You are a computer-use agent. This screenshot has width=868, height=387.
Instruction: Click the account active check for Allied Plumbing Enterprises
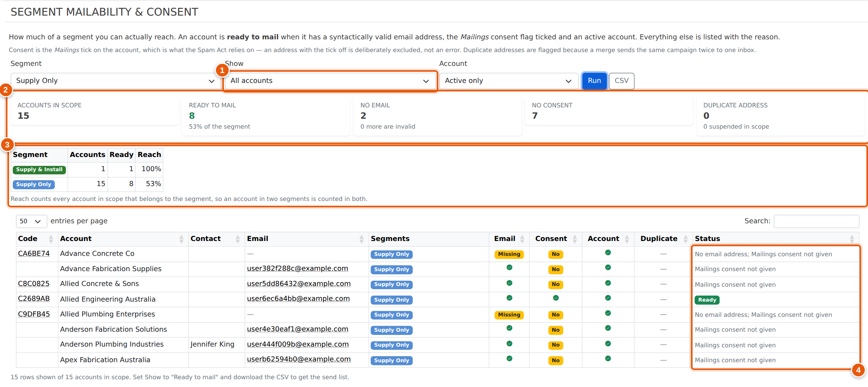click(608, 313)
